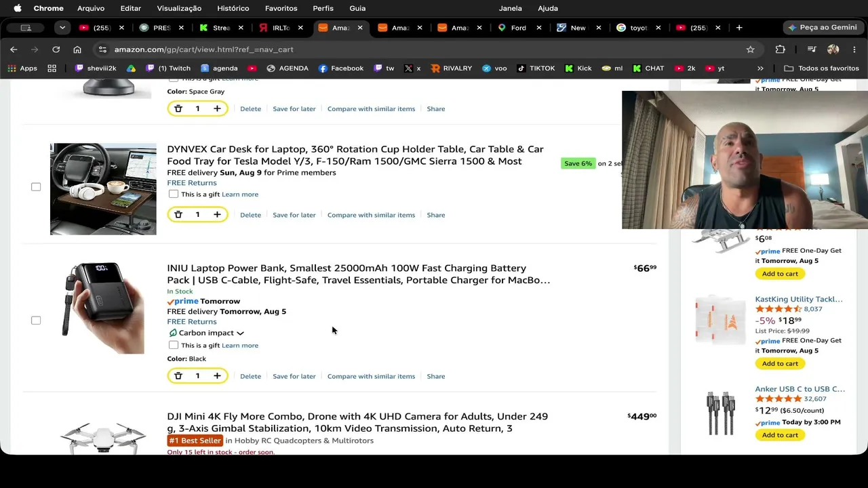
Task: Open the Facebook bookmark
Action: click(x=341, y=68)
